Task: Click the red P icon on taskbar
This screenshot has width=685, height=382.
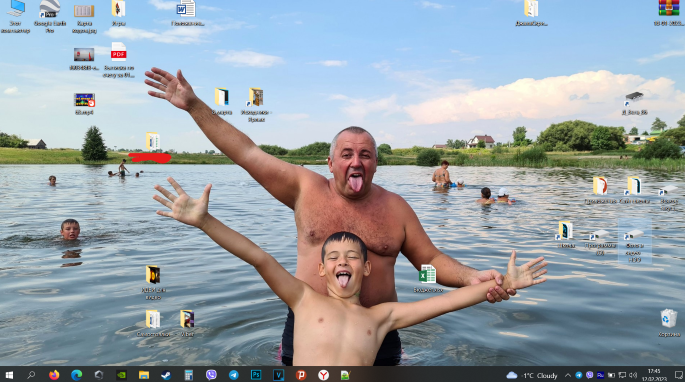Action: [x=301, y=375]
